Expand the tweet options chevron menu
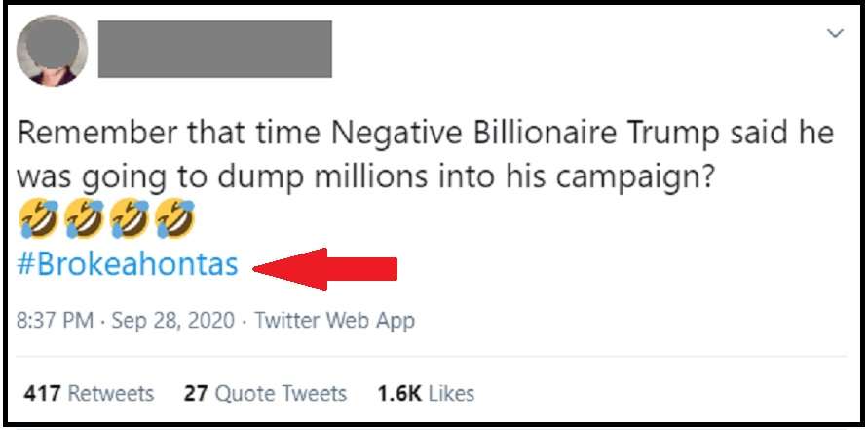The height and width of the screenshot is (430, 868). click(x=834, y=34)
